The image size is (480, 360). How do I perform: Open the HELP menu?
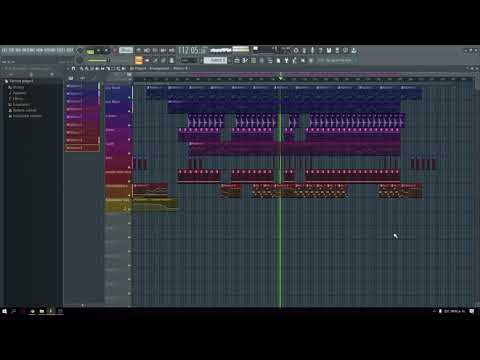70,50
